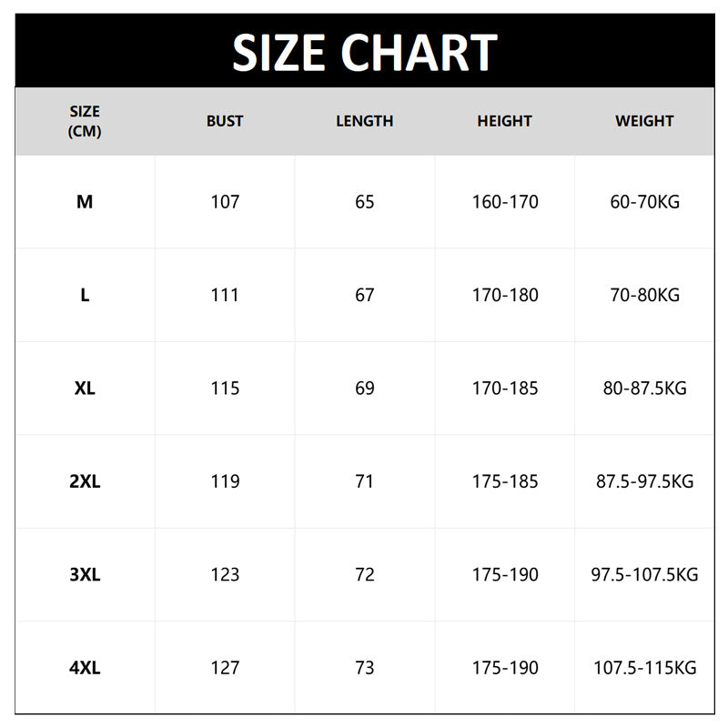The height and width of the screenshot is (728, 728).
Task: Click bust value 107 for size M
Action: (x=225, y=202)
